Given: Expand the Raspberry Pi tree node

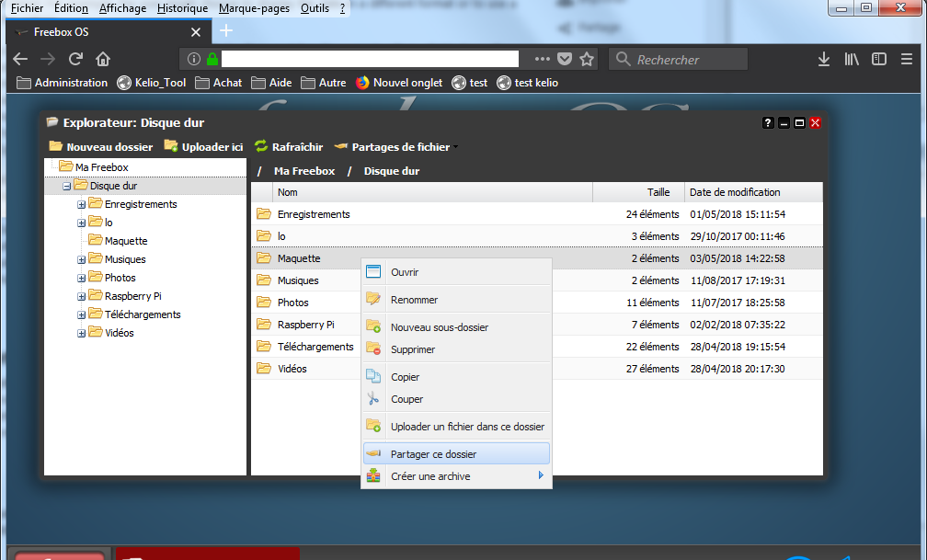Looking at the screenshot, I should [82, 296].
